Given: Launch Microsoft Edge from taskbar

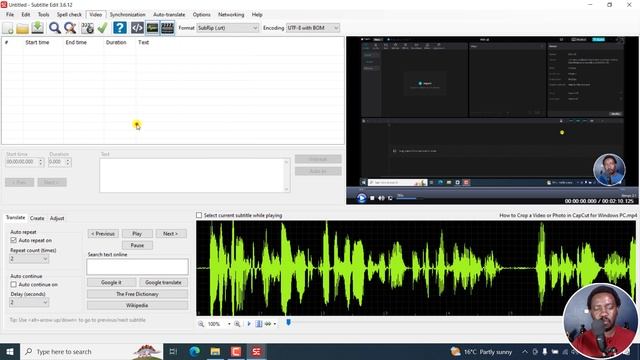Looking at the screenshot, I should click(195, 351).
